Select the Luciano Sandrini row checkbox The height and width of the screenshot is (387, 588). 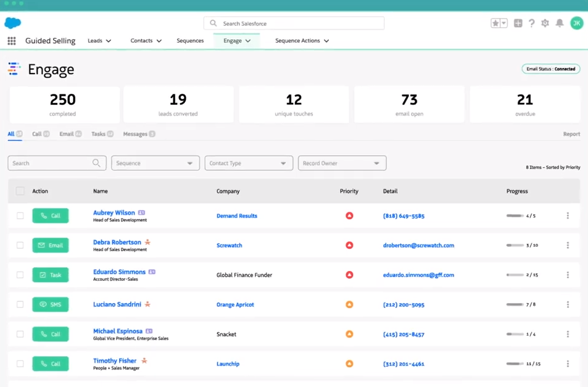pos(20,305)
